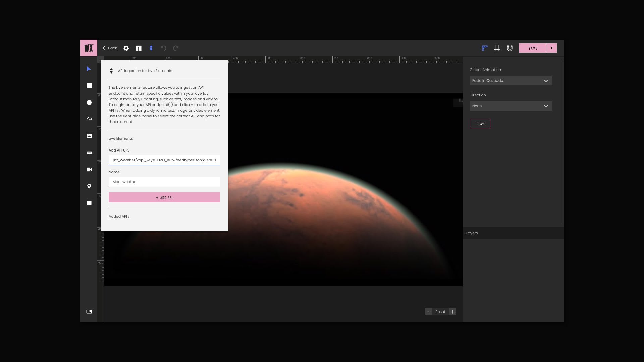644x362 pixels.
Task: Click the Add API button
Action: click(164, 197)
